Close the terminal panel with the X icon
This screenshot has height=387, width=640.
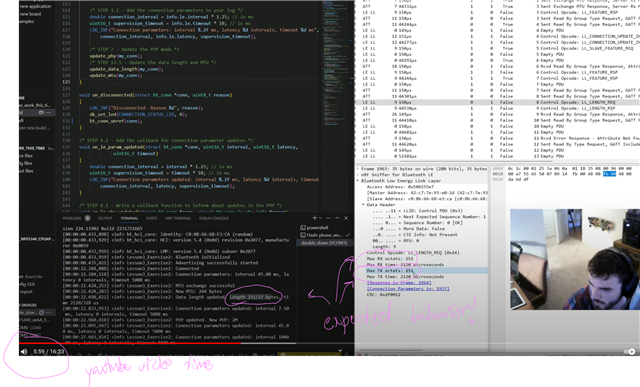pos(346,218)
